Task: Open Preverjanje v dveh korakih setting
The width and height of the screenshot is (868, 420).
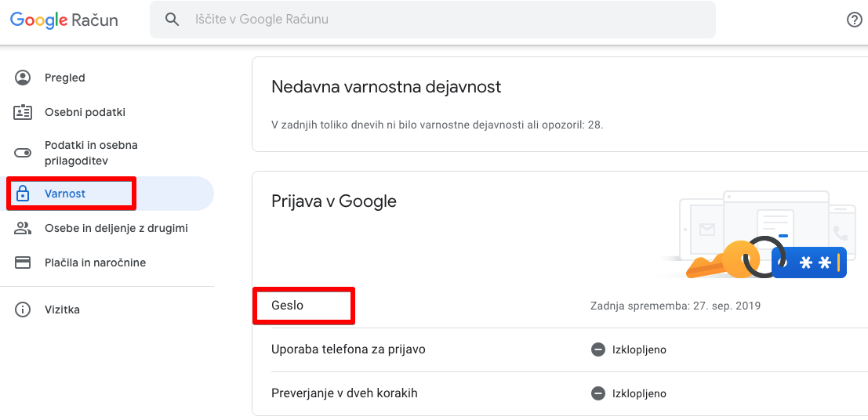Action: (344, 393)
